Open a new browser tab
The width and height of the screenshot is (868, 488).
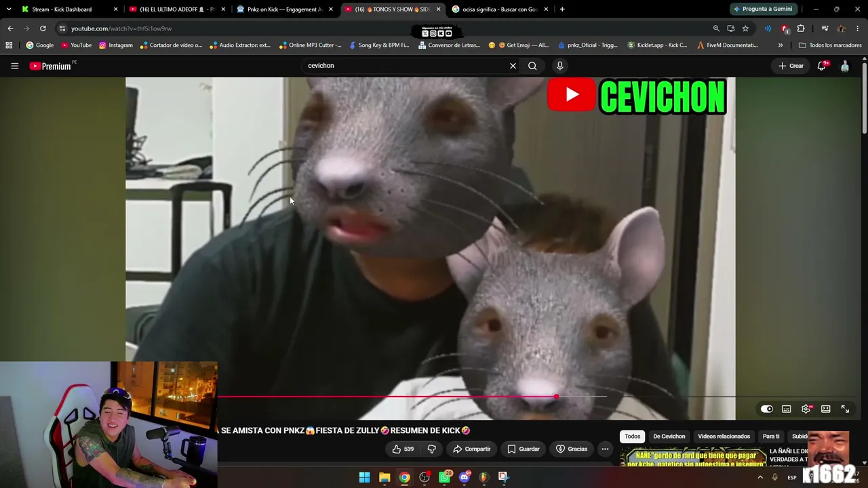click(562, 9)
